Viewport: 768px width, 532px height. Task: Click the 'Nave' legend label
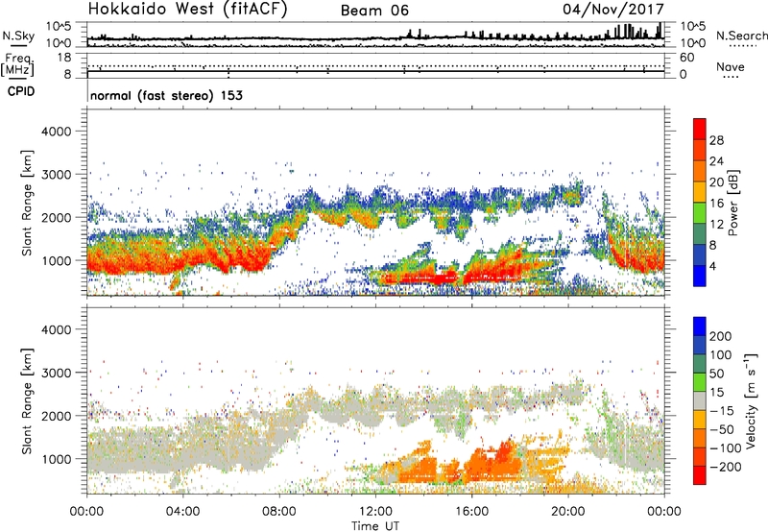731,67
